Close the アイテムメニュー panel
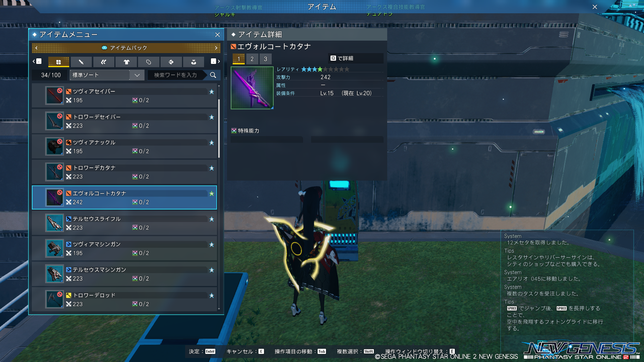Viewport: 644px width, 362px height. 217,35
